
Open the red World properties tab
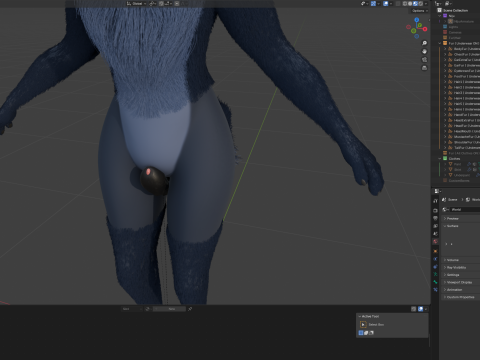pos(435,241)
